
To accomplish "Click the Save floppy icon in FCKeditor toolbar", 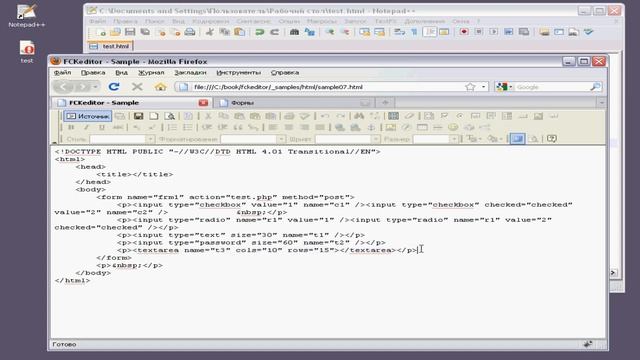I will pyautogui.click(x=138, y=116).
